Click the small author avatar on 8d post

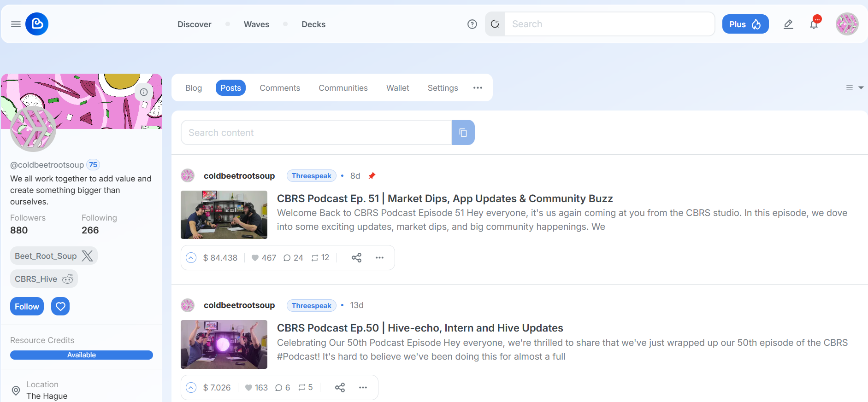[188, 175]
